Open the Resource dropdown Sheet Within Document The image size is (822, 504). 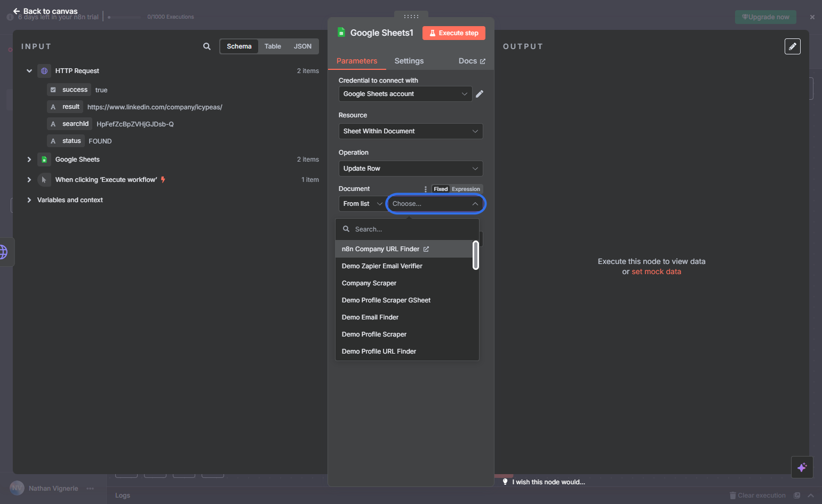(x=411, y=131)
